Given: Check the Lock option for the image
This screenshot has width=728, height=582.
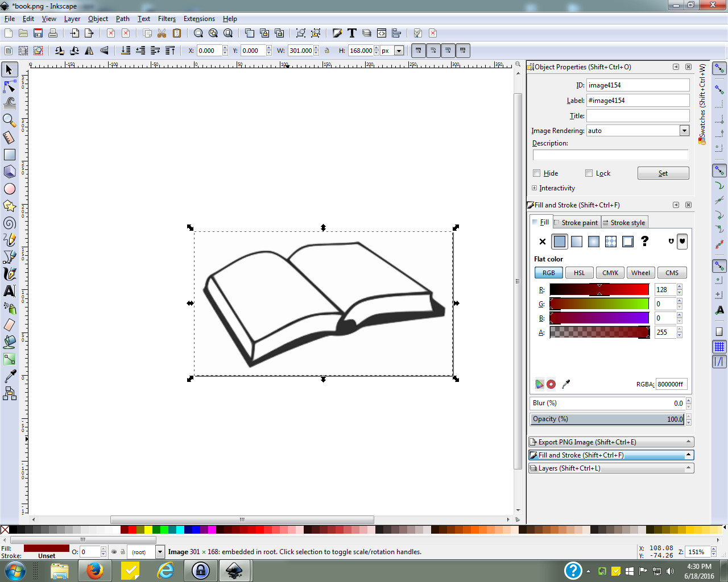Looking at the screenshot, I should coord(589,173).
